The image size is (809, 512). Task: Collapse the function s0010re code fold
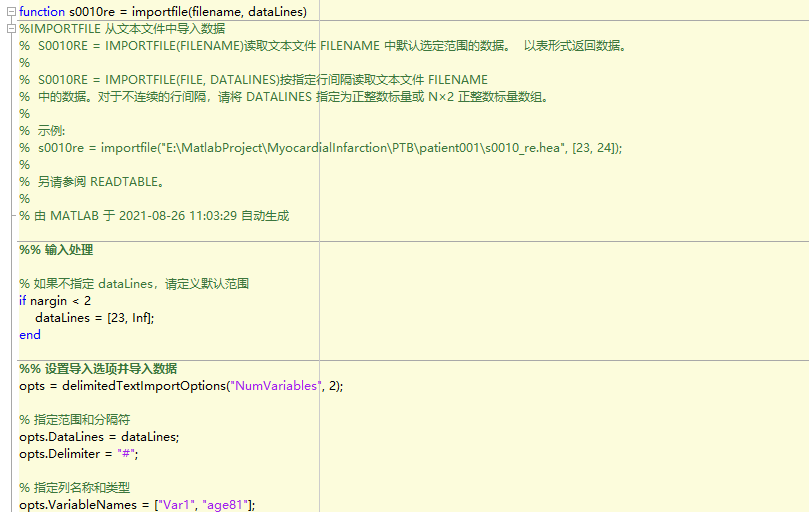[11, 11]
